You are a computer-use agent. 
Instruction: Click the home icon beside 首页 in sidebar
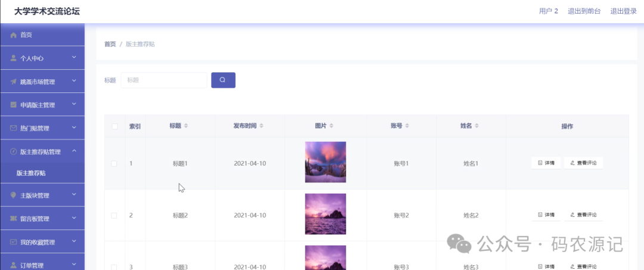coord(13,35)
